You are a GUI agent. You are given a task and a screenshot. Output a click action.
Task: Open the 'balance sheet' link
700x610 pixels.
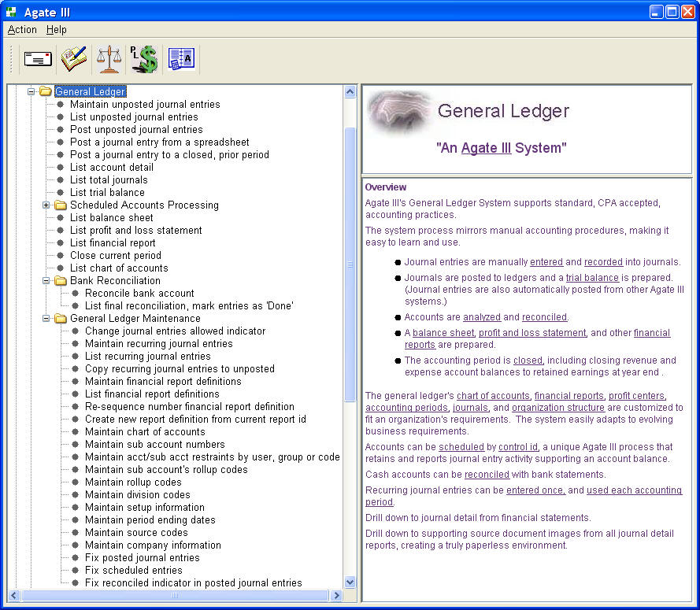point(443,332)
